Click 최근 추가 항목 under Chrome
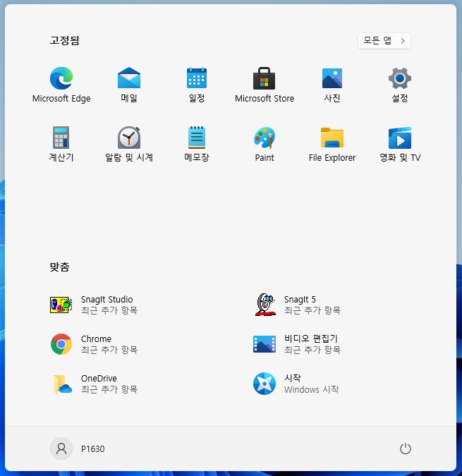Image resolution: width=462 pixels, height=476 pixels. coord(109,350)
